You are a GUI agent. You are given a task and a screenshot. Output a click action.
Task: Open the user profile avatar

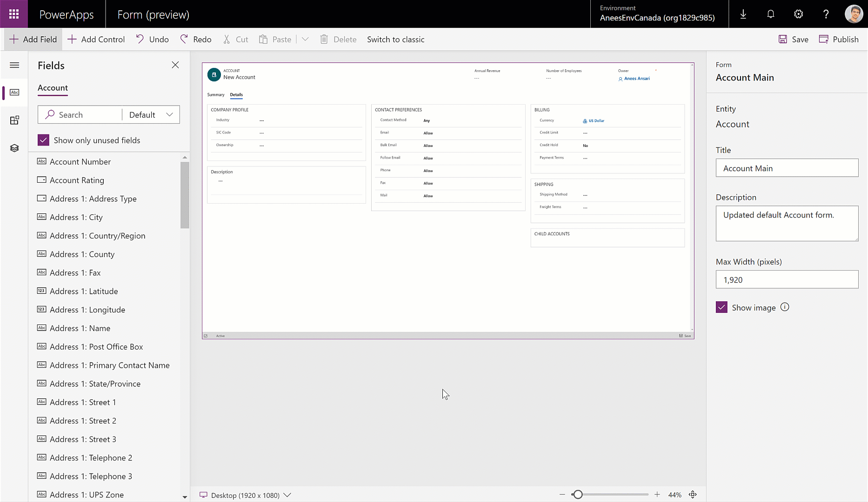(854, 14)
